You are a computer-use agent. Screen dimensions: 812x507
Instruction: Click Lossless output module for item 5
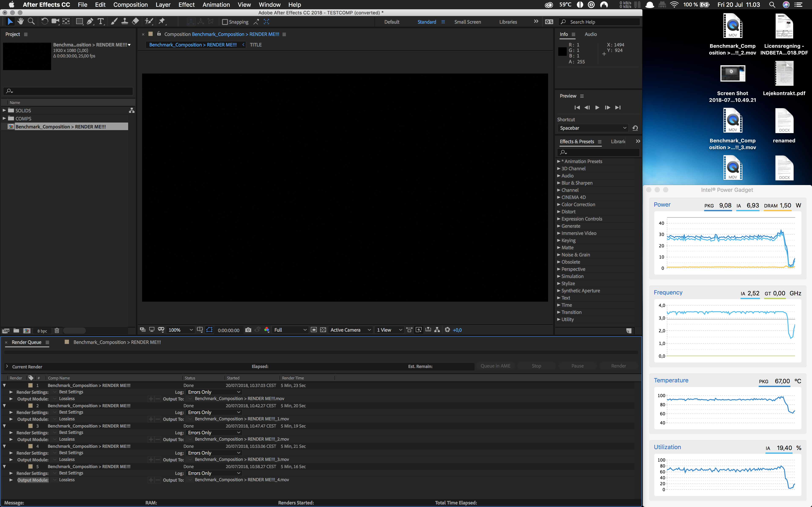tap(67, 480)
